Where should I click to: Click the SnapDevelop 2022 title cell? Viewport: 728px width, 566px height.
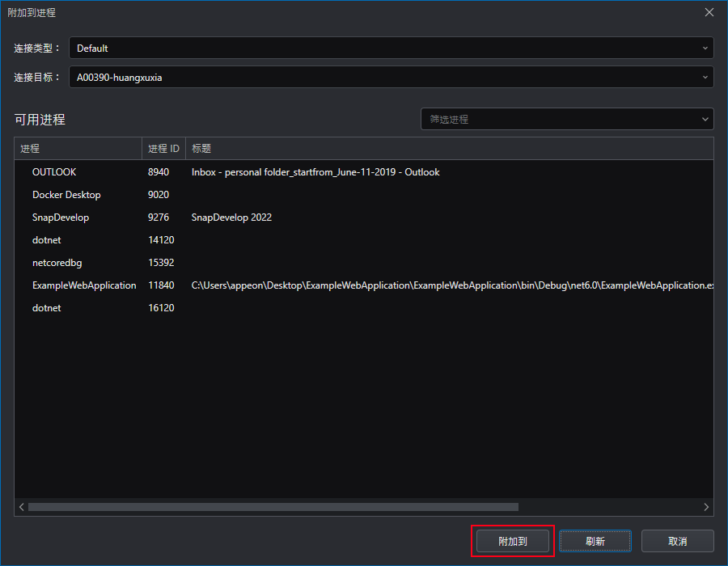point(231,218)
